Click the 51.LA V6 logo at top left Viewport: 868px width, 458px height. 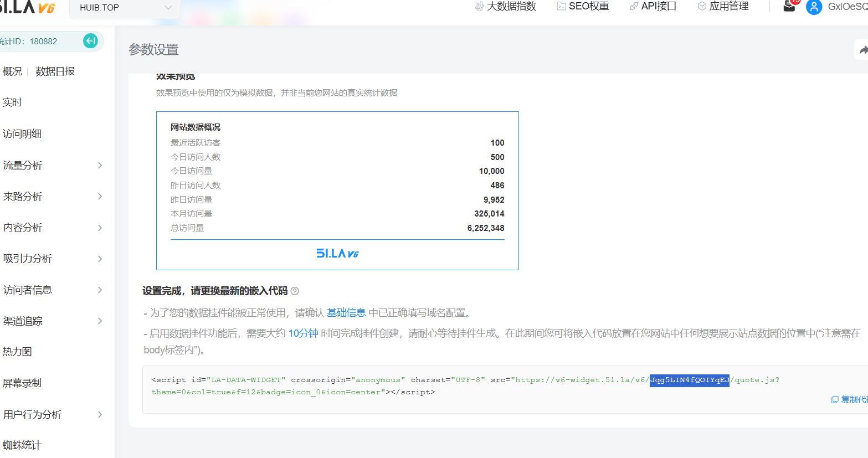click(x=28, y=7)
